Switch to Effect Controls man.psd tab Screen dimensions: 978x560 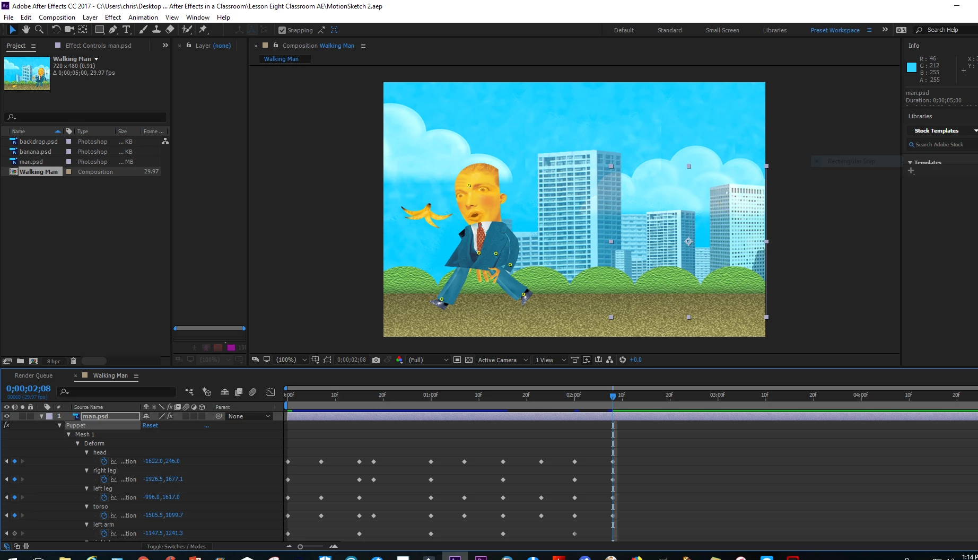coord(98,46)
